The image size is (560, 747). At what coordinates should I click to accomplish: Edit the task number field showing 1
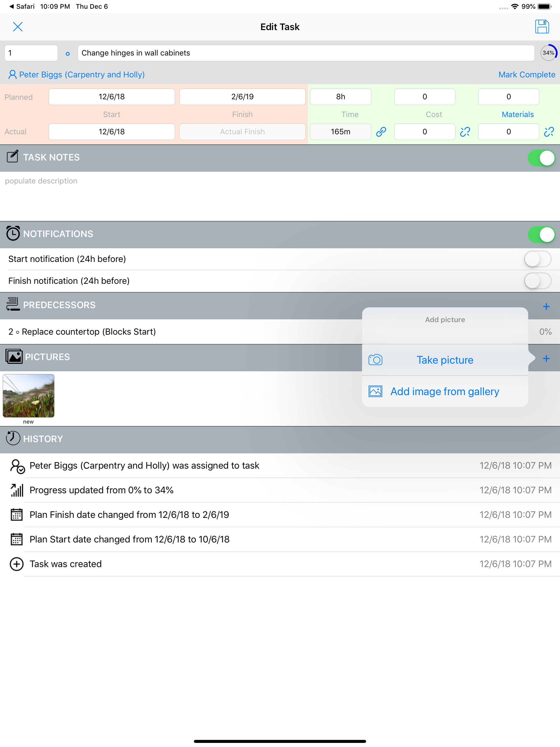click(x=31, y=53)
